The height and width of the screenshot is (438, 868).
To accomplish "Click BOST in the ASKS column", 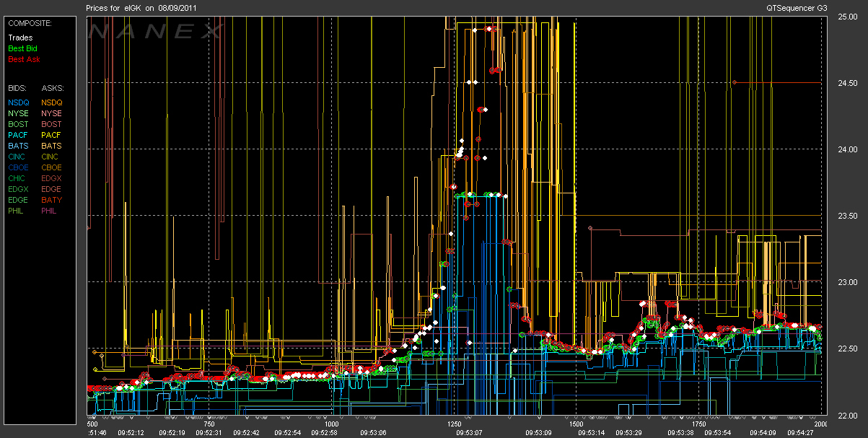I will pos(53,124).
